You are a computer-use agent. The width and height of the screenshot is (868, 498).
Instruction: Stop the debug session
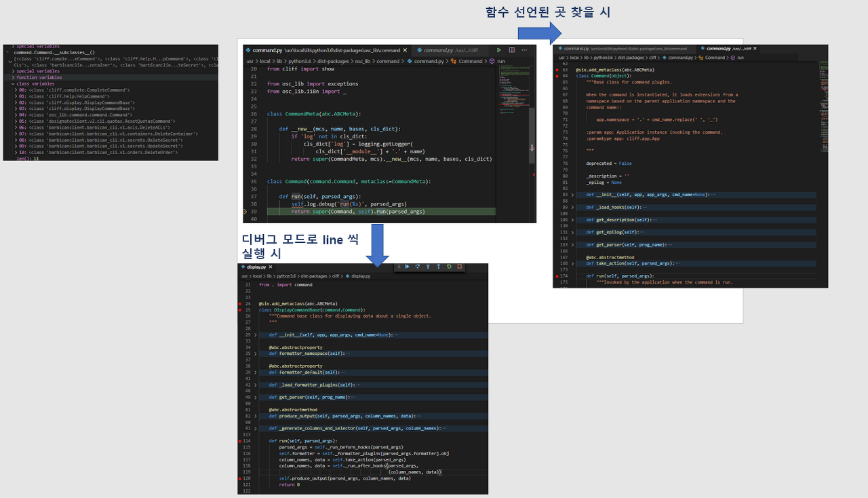tap(459, 267)
